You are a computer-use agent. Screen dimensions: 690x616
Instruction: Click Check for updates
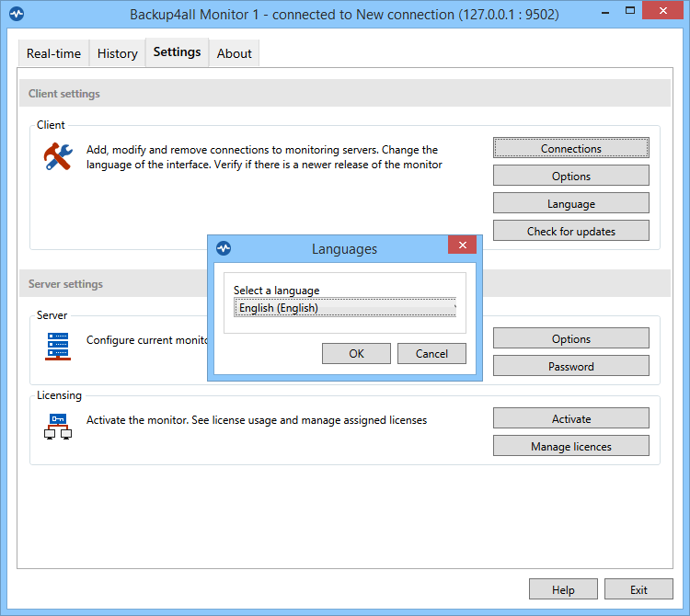570,231
